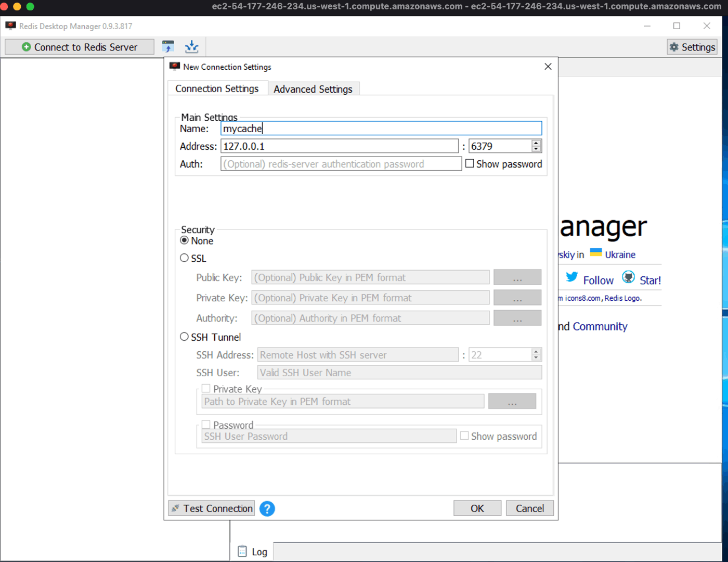Click Path to Private Key input field
Screen dimensions: 728x562
point(343,401)
